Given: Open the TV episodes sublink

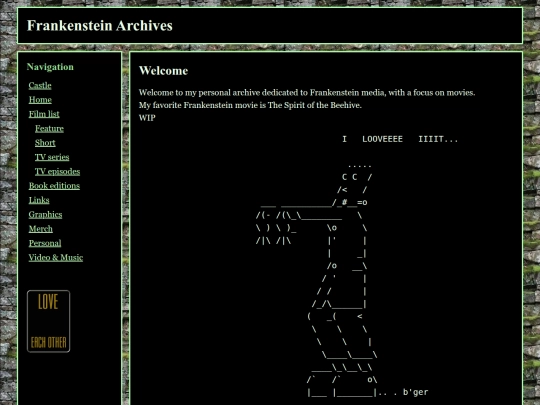Looking at the screenshot, I should click(58, 172).
